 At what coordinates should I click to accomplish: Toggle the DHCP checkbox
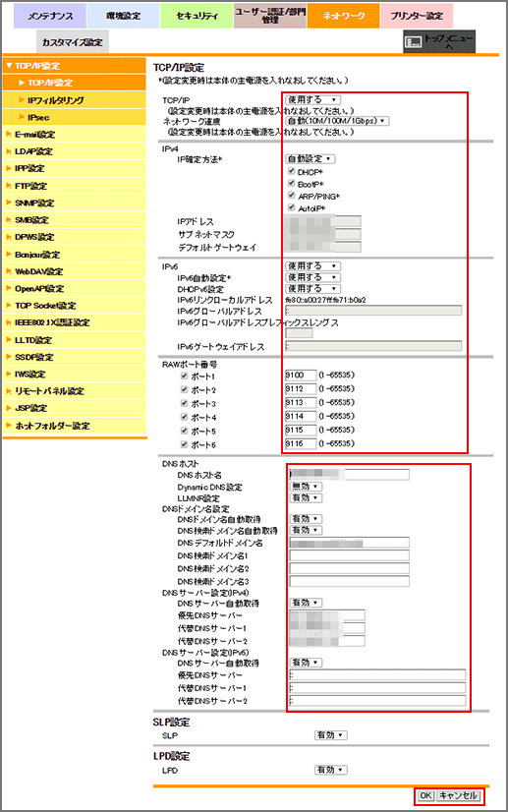pos(291,171)
